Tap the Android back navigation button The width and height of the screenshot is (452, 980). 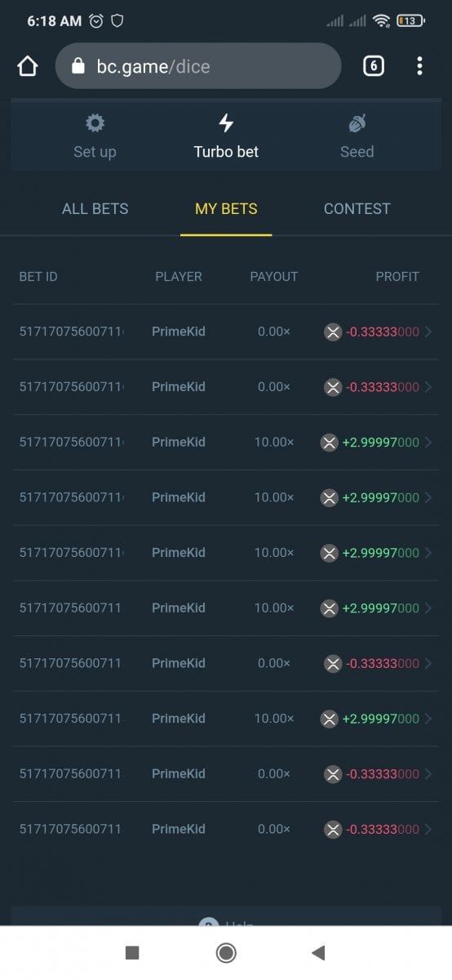pyautogui.click(x=319, y=952)
